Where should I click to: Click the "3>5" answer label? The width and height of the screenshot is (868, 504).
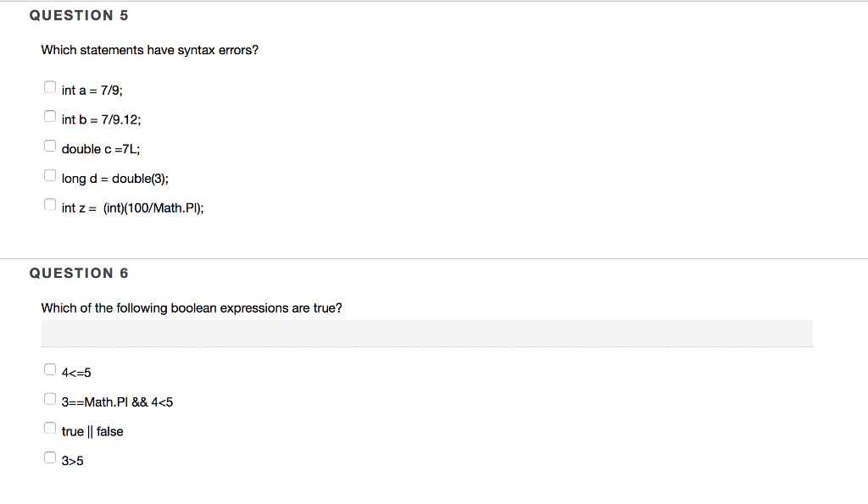click(74, 460)
